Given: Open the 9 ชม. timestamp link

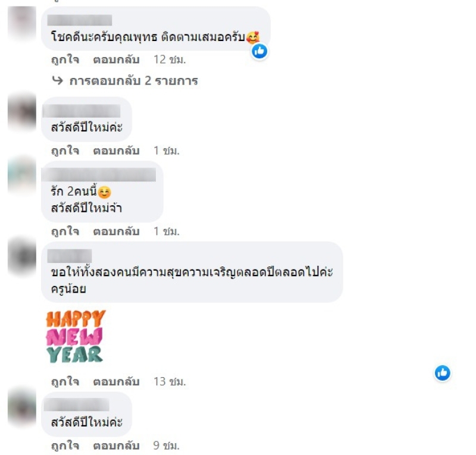Looking at the screenshot, I should [x=166, y=445].
